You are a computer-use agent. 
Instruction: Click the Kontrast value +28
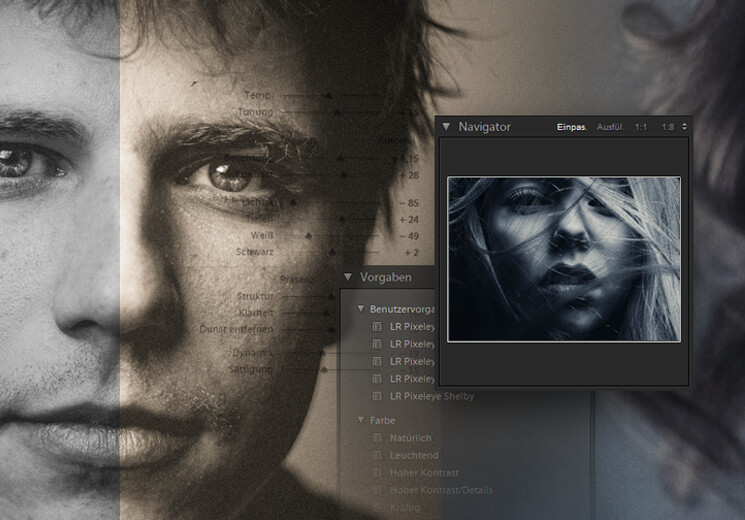pyautogui.click(x=409, y=175)
